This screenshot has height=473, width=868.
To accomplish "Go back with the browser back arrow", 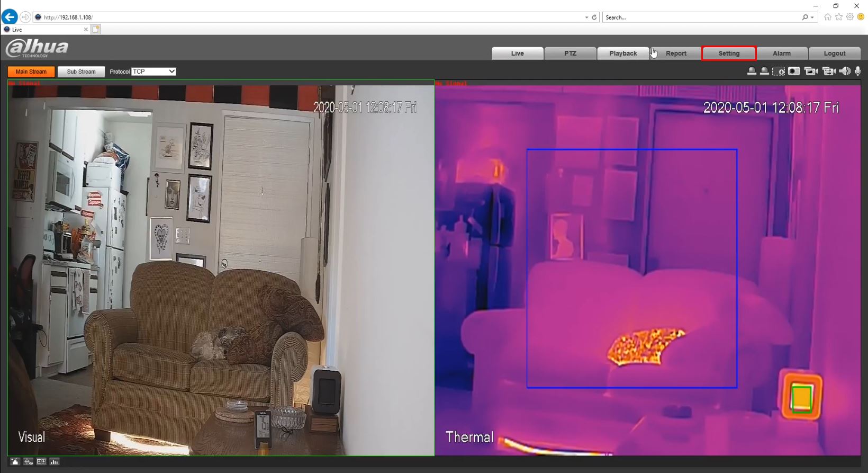I will click(10, 17).
